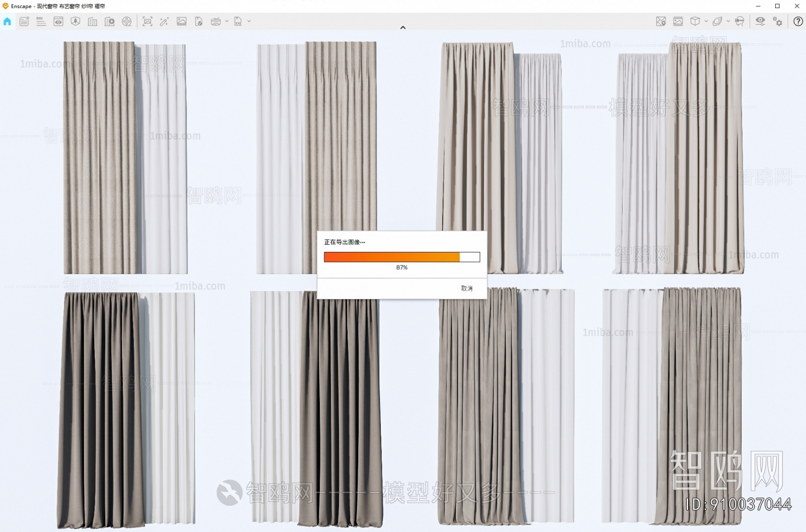The image size is (806, 532).
Task: Expand the asset library cube dropdown arrow
Action: pos(706,22)
